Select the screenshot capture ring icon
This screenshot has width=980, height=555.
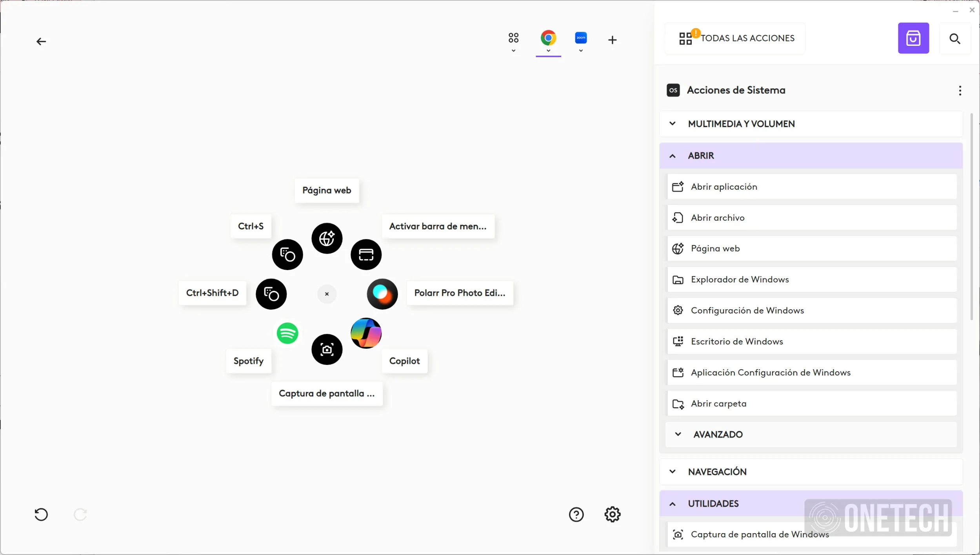pos(327,349)
